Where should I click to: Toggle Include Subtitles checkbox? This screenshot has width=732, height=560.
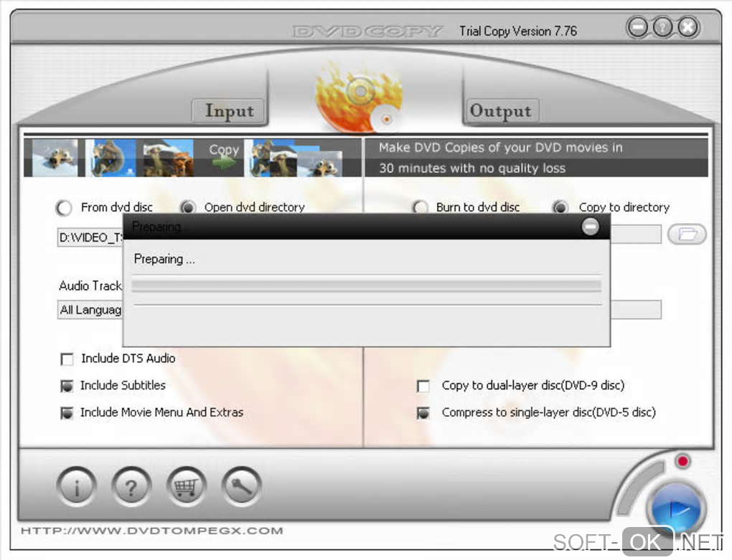(67, 386)
